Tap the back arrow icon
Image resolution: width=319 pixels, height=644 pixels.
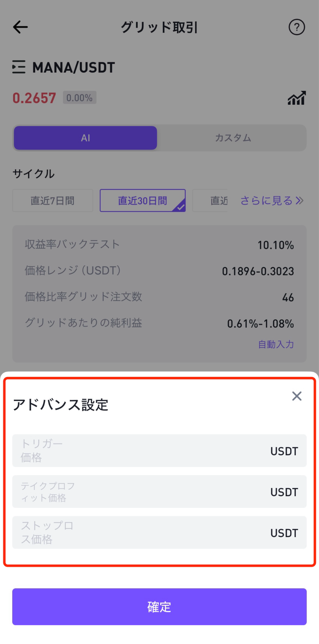click(20, 27)
